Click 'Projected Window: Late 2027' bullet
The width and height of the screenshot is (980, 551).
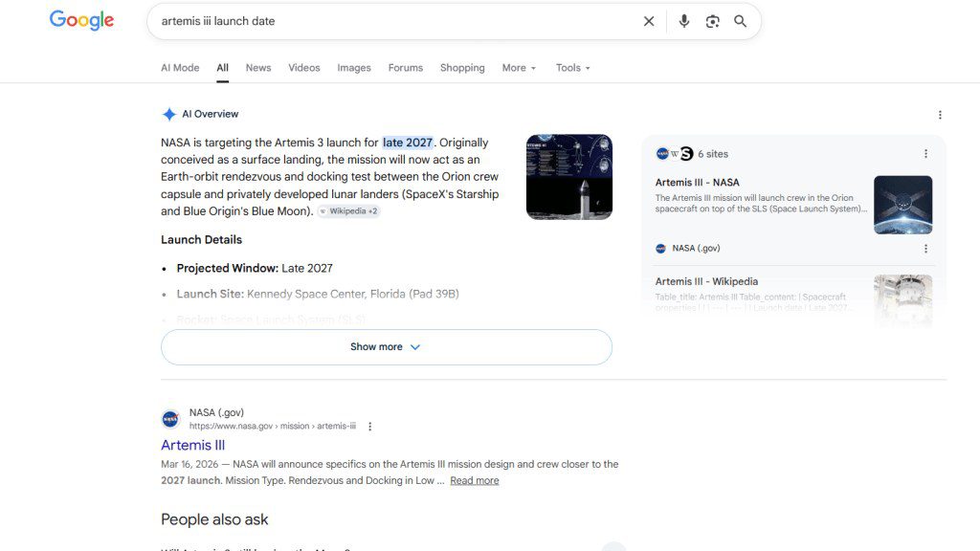click(x=255, y=268)
